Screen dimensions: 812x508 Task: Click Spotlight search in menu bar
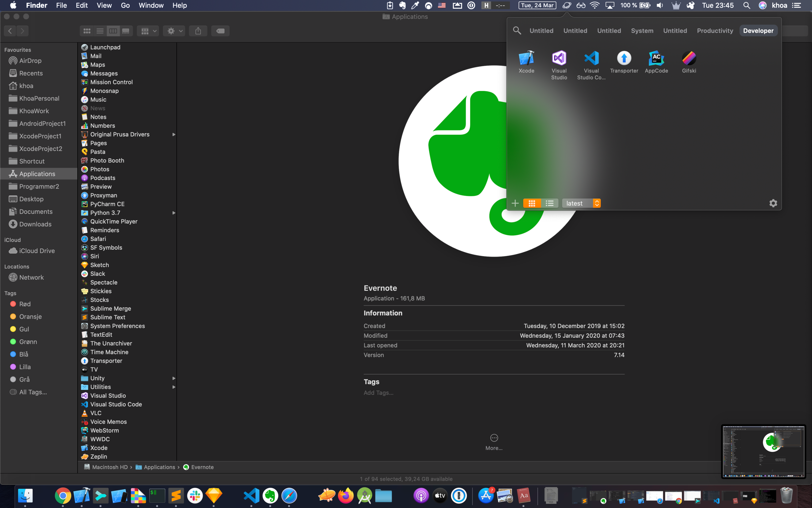tap(747, 5)
